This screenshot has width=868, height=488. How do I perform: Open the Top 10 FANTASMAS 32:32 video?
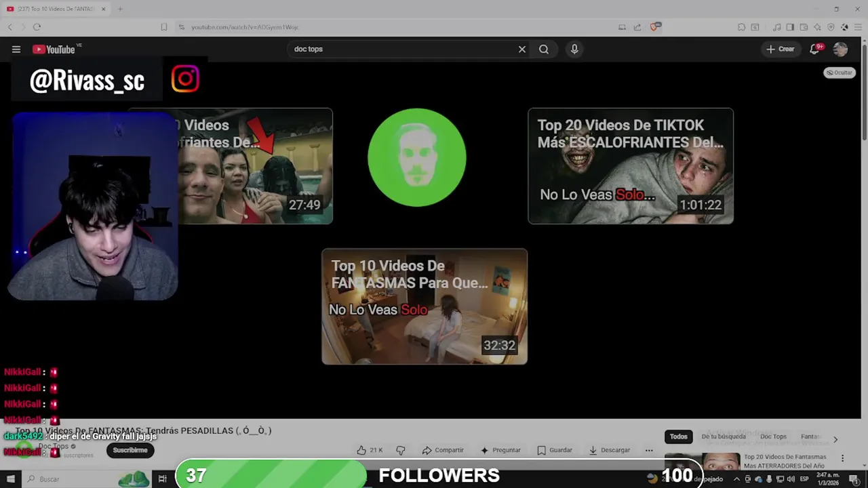point(425,306)
